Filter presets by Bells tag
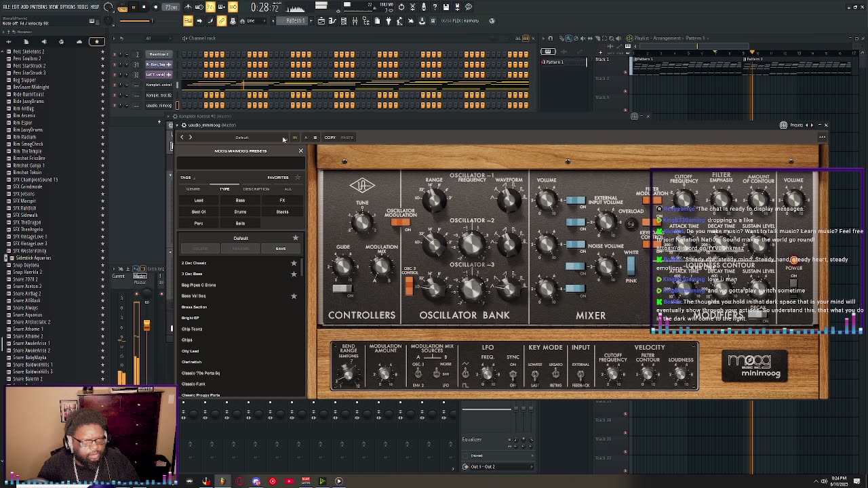The height and width of the screenshot is (488, 868). 240,223
